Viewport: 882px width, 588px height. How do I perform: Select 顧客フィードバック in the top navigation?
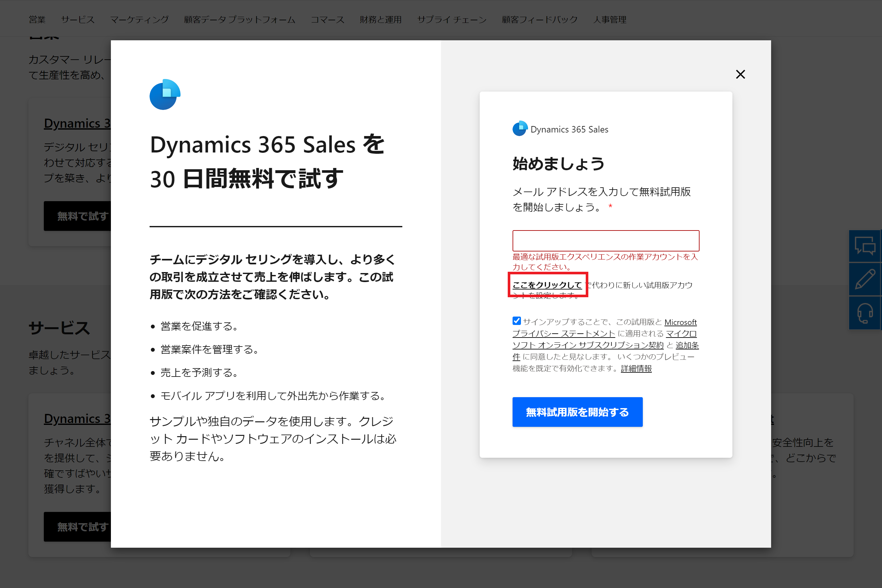click(540, 19)
